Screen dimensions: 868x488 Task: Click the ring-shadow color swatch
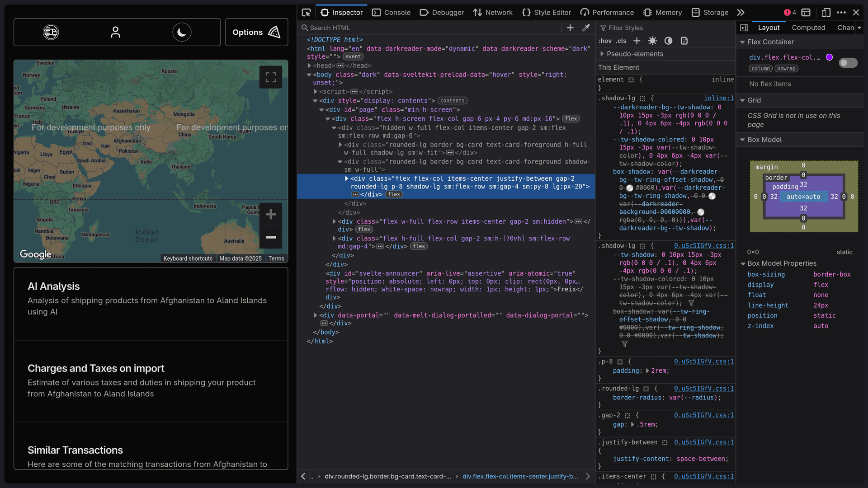click(x=712, y=196)
